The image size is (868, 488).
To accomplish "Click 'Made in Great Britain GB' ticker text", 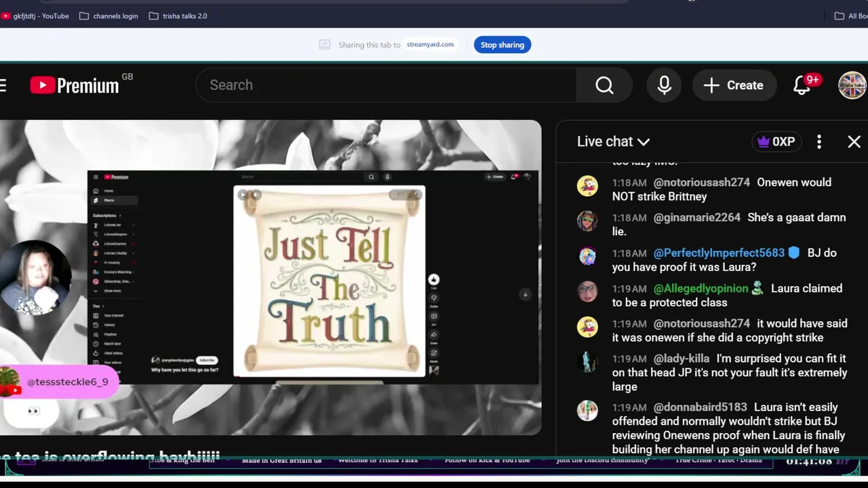I will [281, 460].
